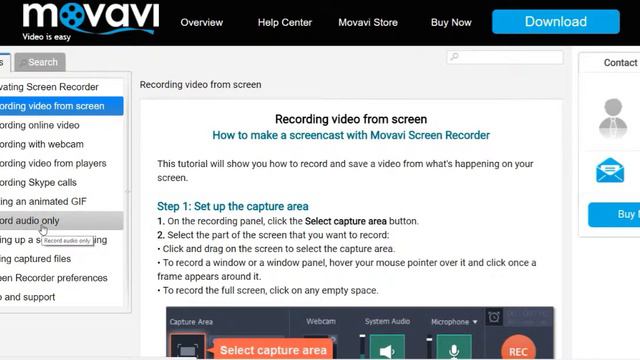Click 'Step 1: Set up the capture area' heading
Image resolution: width=640 pixels, height=360 pixels.
click(233, 207)
